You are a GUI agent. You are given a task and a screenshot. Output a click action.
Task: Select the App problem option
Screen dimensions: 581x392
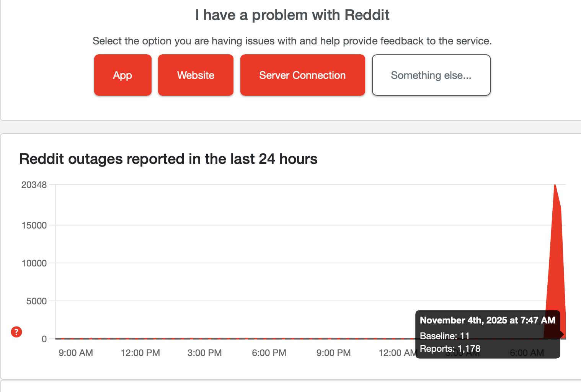coord(122,75)
